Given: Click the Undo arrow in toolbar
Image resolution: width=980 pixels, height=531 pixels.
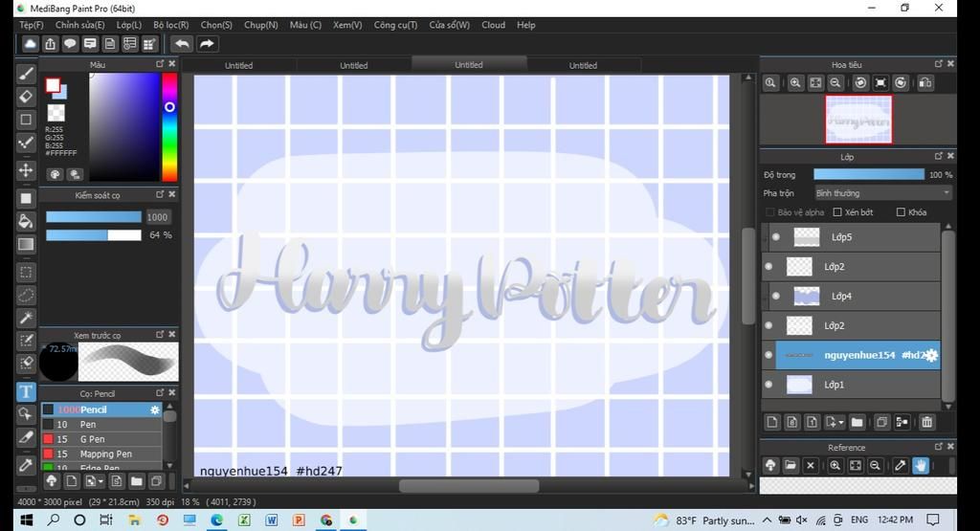Looking at the screenshot, I should pos(182,44).
